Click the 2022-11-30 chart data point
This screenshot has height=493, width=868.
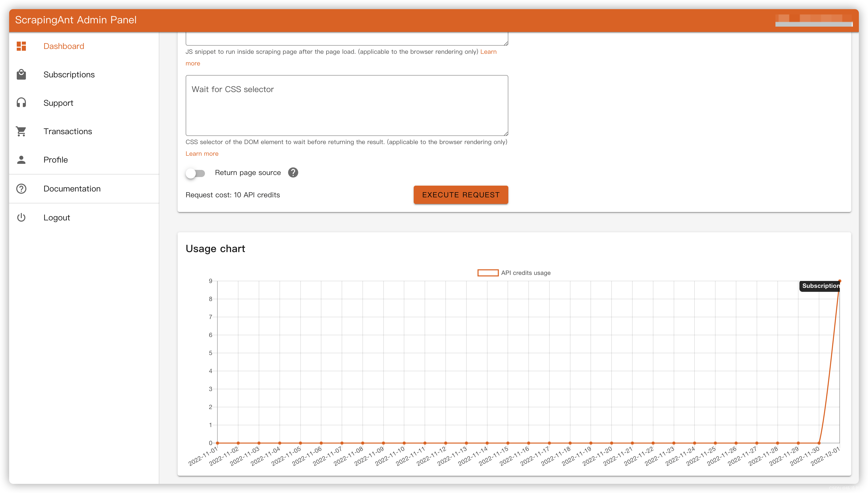click(819, 443)
